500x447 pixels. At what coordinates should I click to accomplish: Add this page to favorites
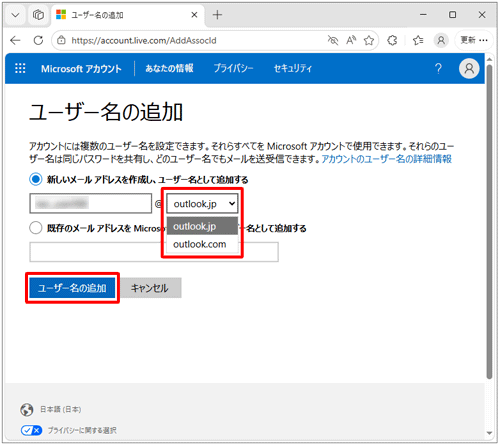point(369,41)
